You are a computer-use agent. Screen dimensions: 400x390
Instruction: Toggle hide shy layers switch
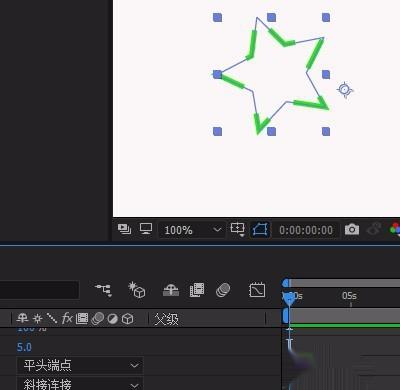click(171, 290)
